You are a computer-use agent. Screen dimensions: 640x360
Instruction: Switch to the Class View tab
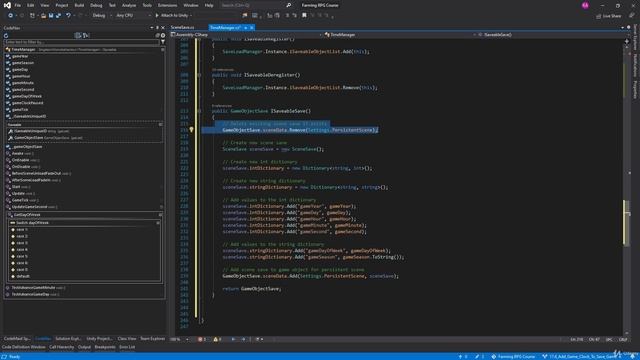(127, 339)
